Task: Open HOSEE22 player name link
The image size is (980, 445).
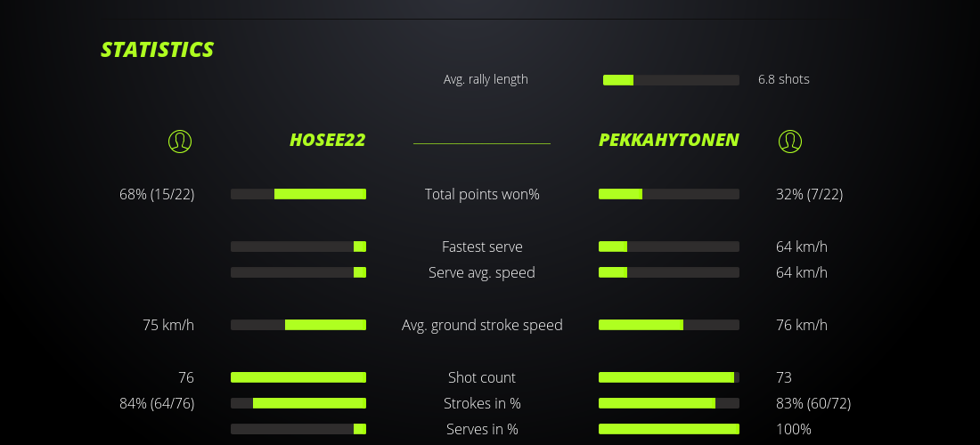Action: click(327, 140)
